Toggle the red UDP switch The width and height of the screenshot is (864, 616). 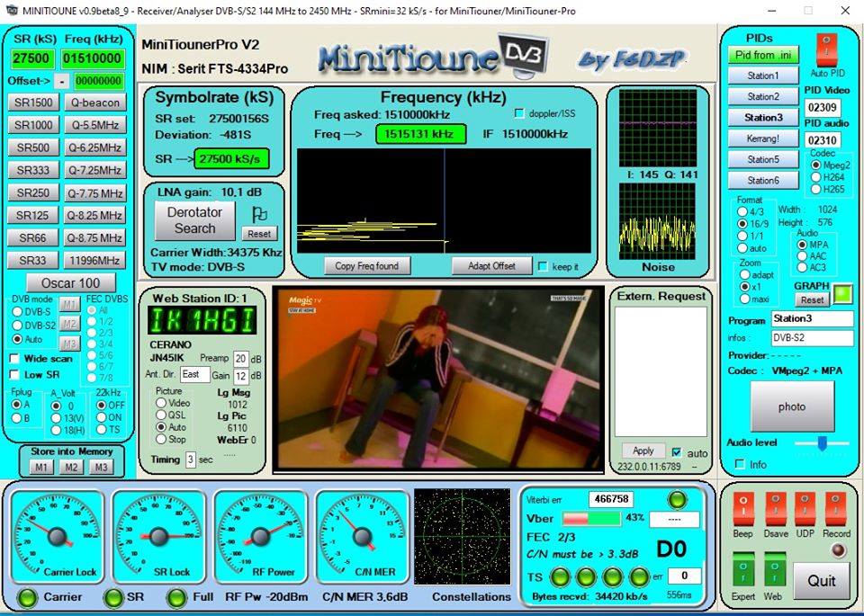805,509
